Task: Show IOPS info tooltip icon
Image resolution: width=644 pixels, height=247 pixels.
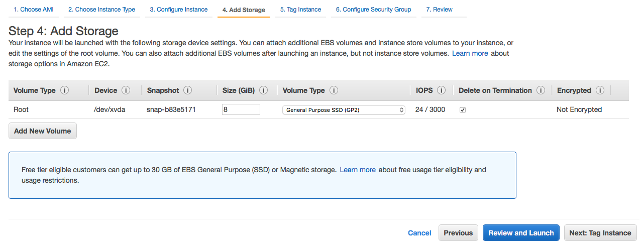Action: tap(442, 90)
